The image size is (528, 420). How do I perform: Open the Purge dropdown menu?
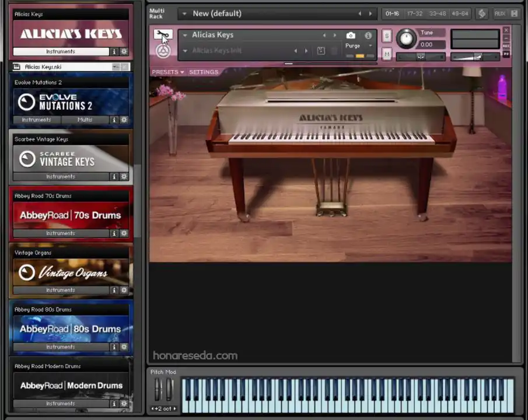[x=370, y=46]
